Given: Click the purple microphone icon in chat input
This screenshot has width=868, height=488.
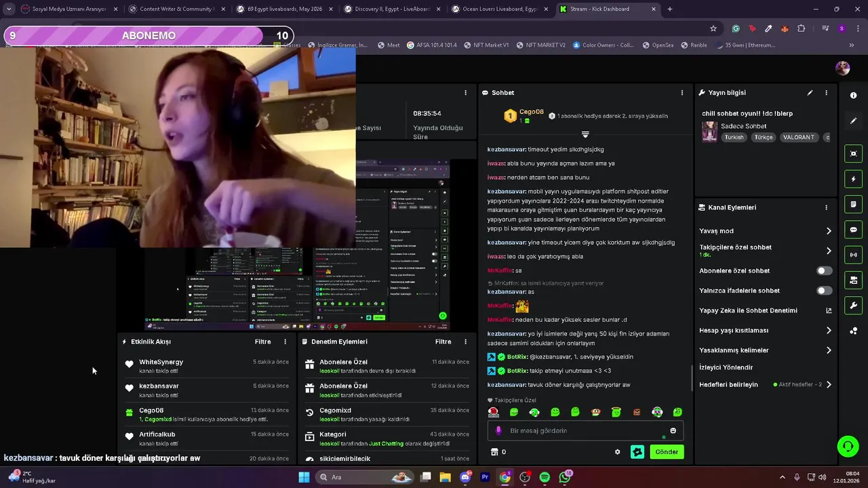Looking at the screenshot, I should [x=498, y=430].
